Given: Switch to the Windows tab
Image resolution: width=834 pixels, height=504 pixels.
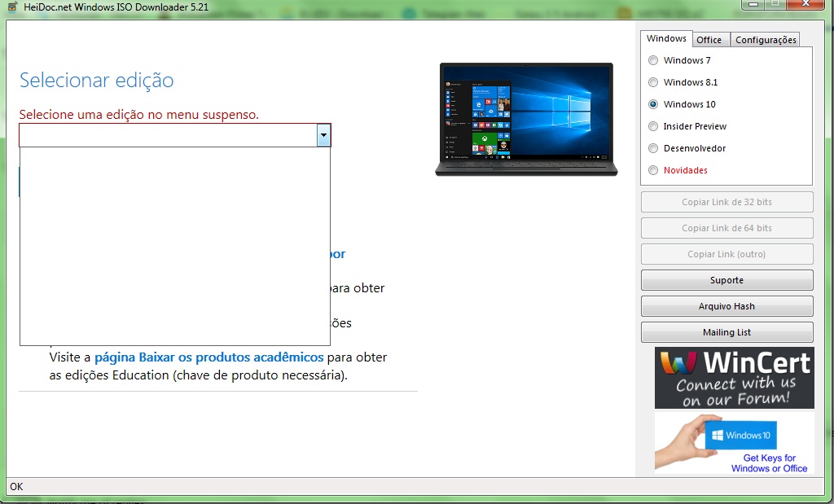Looking at the screenshot, I should point(666,39).
